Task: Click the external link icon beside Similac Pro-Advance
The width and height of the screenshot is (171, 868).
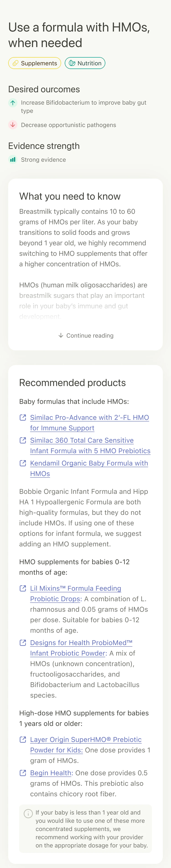Action: pyautogui.click(x=23, y=418)
